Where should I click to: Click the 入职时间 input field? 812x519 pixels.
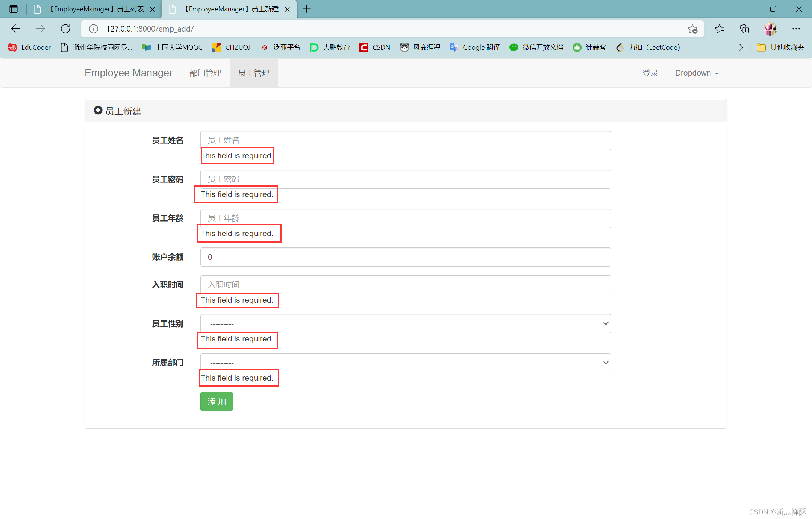[x=405, y=285]
